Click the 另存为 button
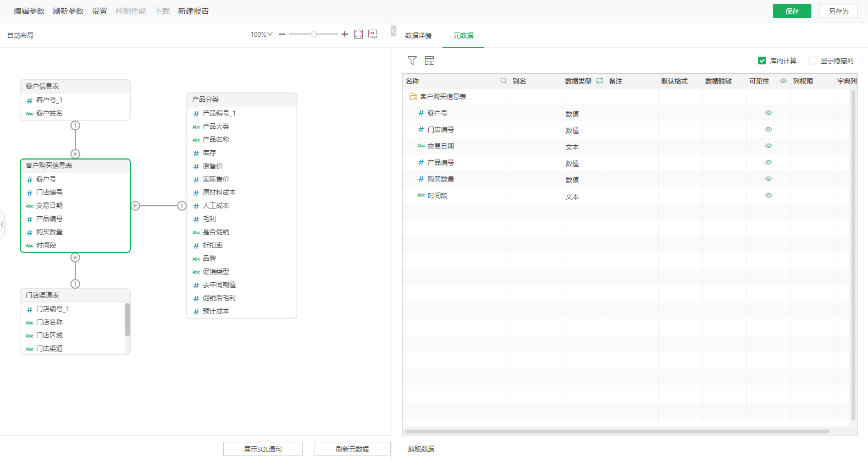868x461 pixels. point(839,11)
